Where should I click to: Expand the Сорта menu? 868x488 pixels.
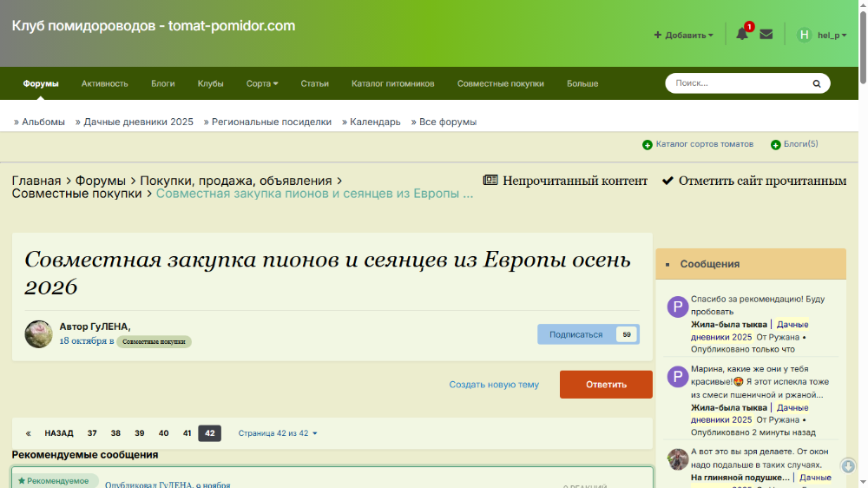pos(262,83)
